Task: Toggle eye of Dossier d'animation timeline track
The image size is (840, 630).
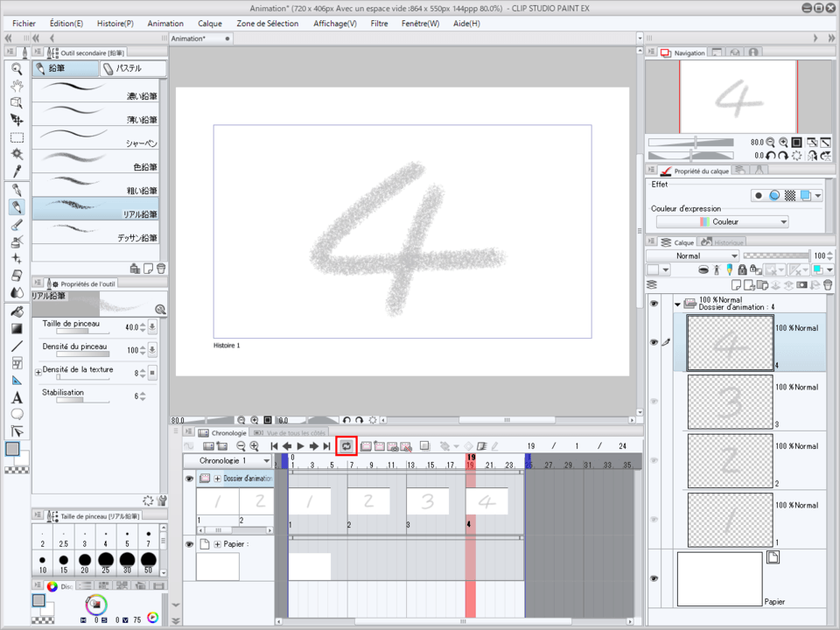Action: [x=189, y=479]
